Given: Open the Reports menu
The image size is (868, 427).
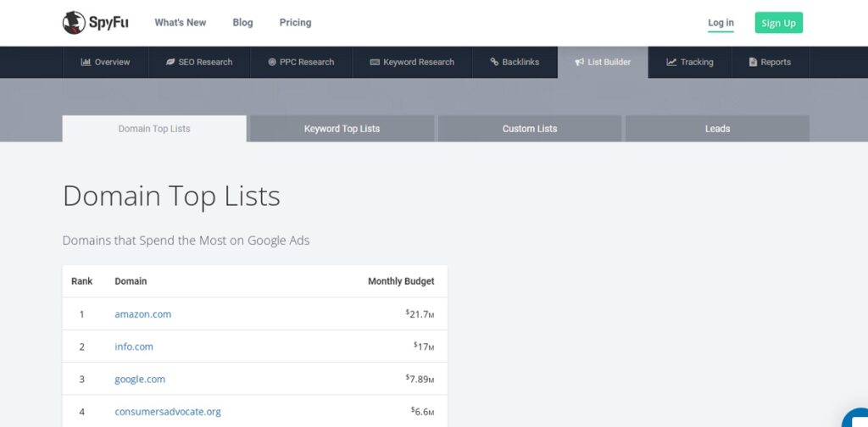Looking at the screenshot, I should click(770, 62).
